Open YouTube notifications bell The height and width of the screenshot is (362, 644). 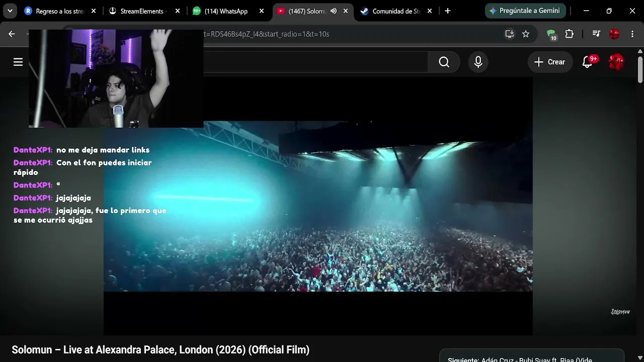pyautogui.click(x=587, y=62)
